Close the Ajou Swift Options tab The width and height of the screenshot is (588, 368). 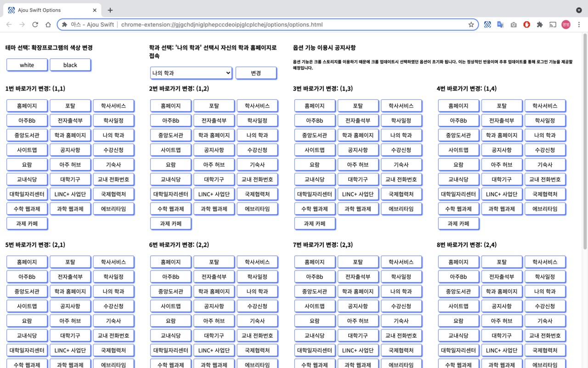coord(94,10)
